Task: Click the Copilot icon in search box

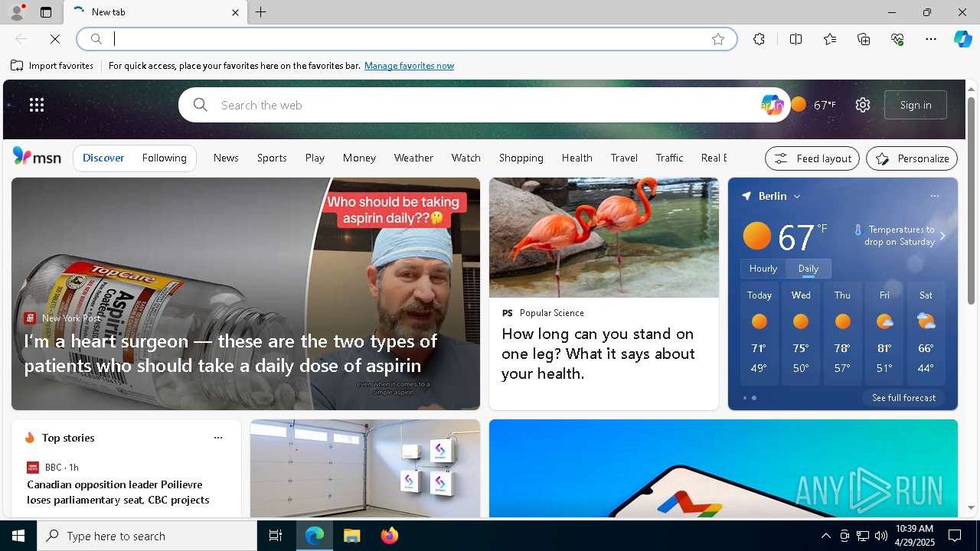Action: click(x=772, y=105)
